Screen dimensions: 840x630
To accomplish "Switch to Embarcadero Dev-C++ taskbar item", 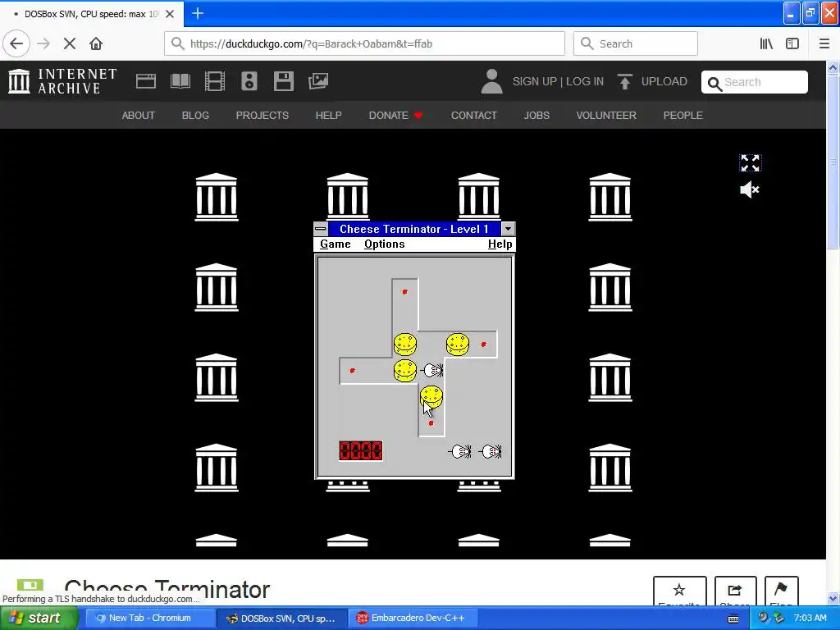I will pyautogui.click(x=412, y=619).
